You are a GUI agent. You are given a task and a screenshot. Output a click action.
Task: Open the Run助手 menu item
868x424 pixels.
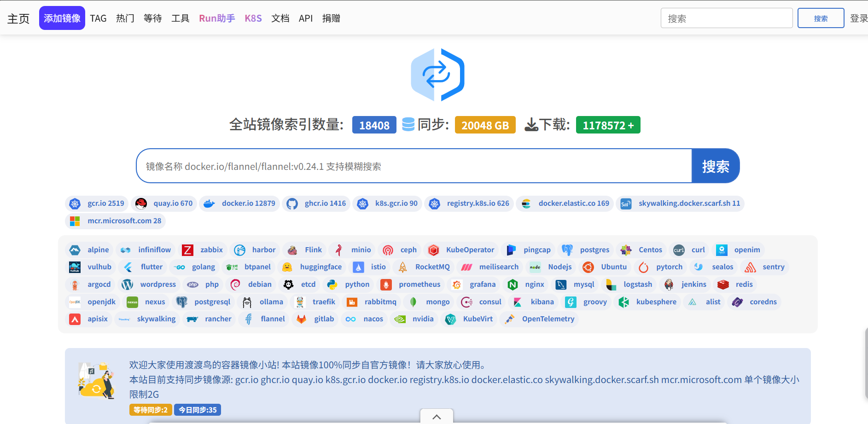click(x=217, y=18)
